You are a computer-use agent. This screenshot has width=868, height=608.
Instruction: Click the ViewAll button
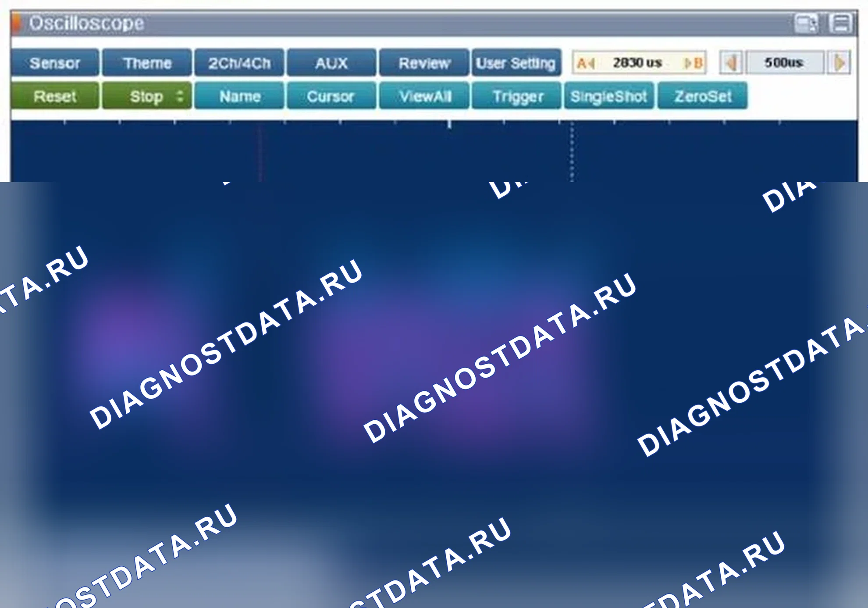click(424, 96)
